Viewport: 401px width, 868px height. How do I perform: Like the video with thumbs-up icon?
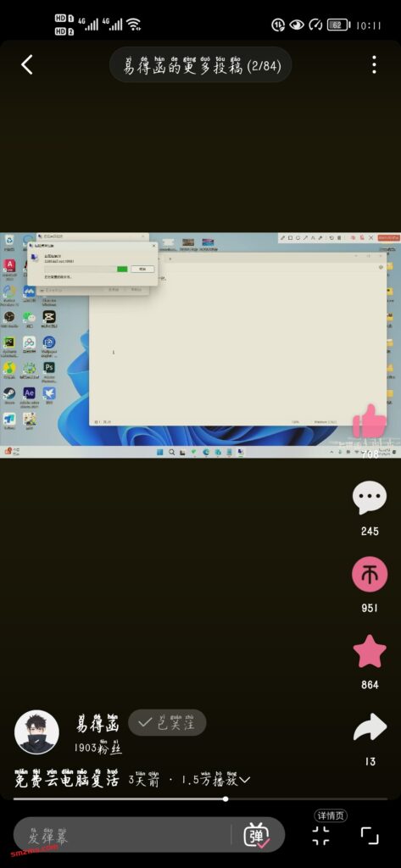pos(370,422)
